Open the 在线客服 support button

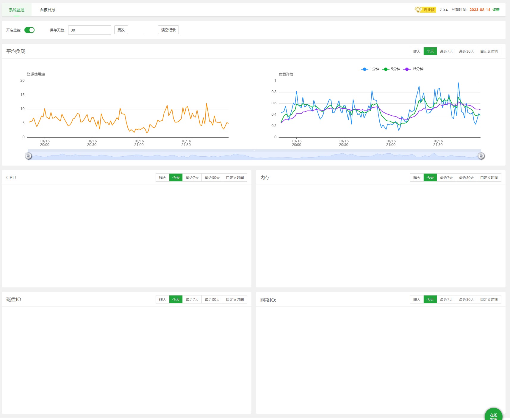coord(493,414)
